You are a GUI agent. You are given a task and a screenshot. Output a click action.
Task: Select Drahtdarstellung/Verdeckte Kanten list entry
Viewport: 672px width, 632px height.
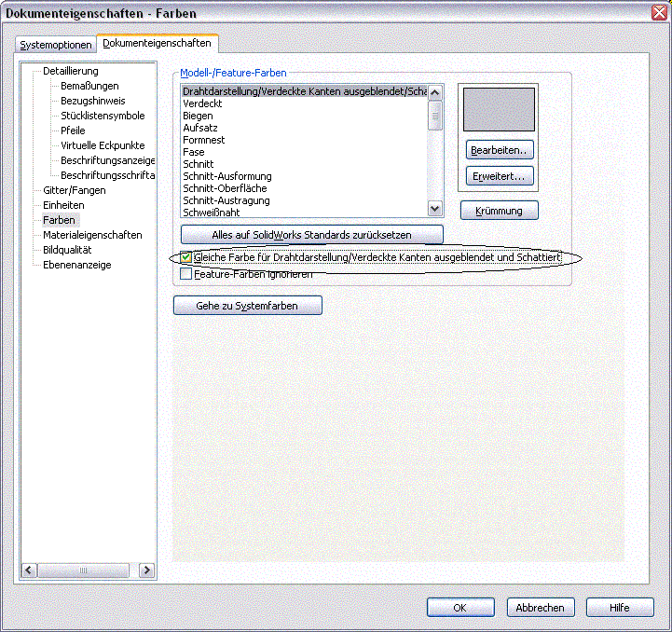pyautogui.click(x=304, y=91)
